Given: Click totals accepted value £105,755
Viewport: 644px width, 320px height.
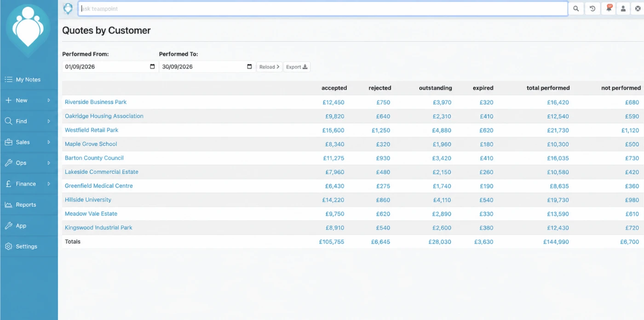Looking at the screenshot, I should click(332, 242).
